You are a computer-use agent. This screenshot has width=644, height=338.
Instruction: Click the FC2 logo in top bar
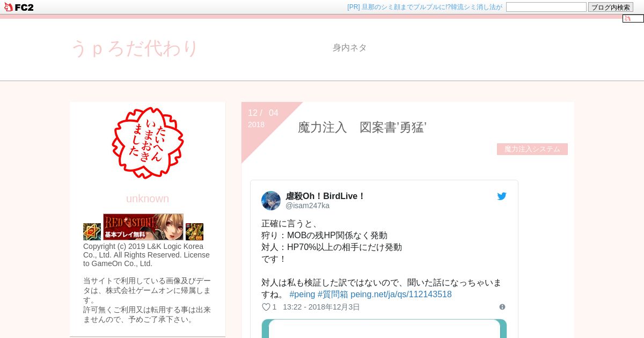(19, 7)
